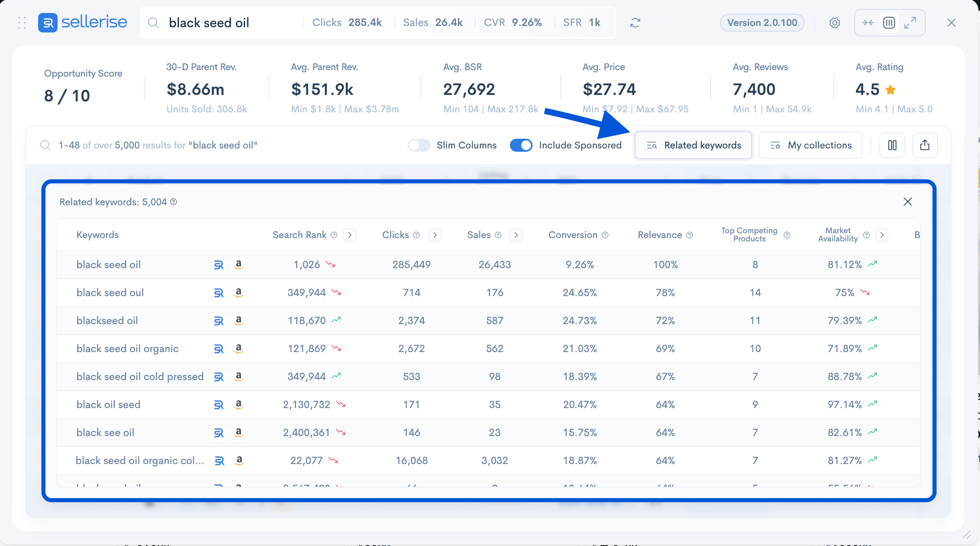Open My collections
Image resolution: width=980 pixels, height=546 pixels.
pyautogui.click(x=810, y=145)
